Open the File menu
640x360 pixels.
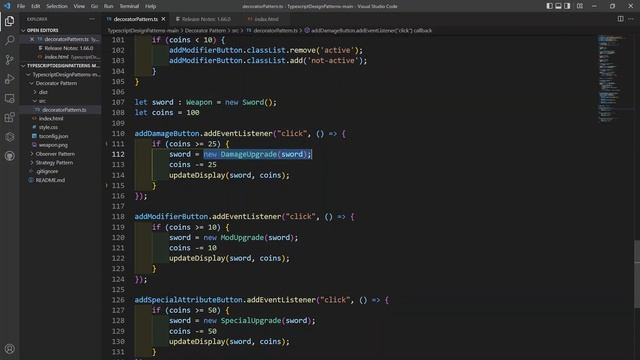click(x=21, y=6)
